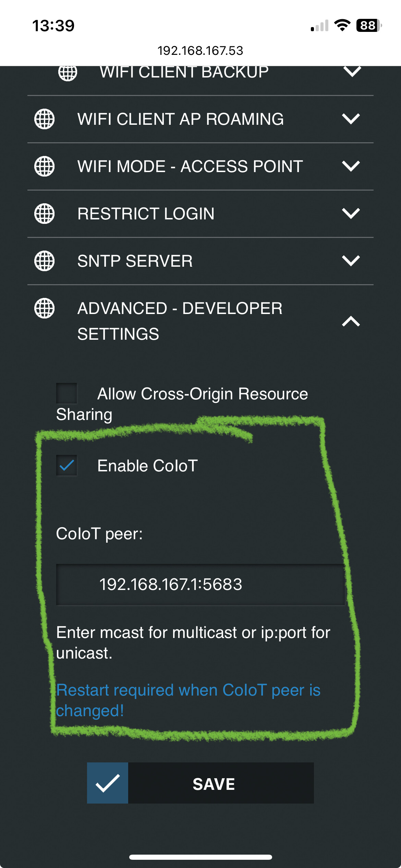Click globe icon beside ADVANCED - DEVELOPER SETTINGS
The height and width of the screenshot is (868, 401).
click(x=44, y=308)
